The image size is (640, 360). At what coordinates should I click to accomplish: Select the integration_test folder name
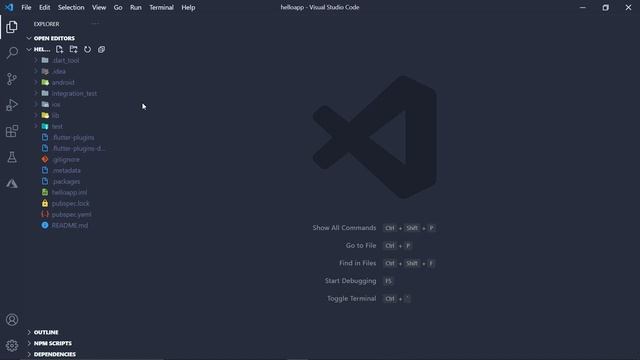pyautogui.click(x=74, y=93)
